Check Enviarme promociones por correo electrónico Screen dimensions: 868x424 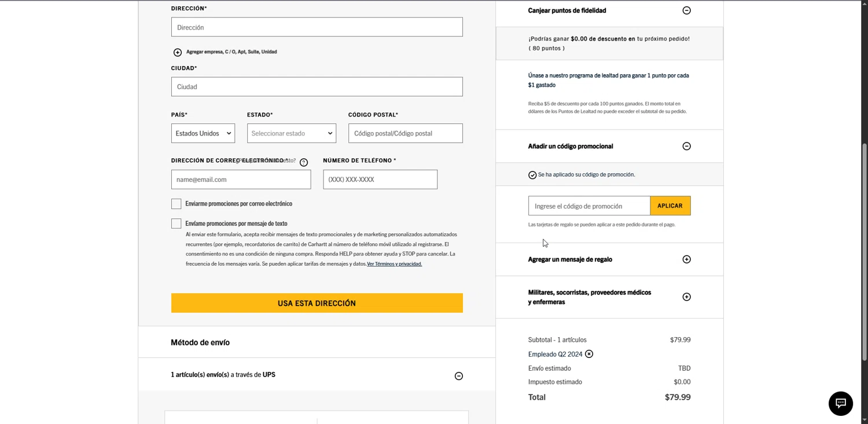click(176, 204)
